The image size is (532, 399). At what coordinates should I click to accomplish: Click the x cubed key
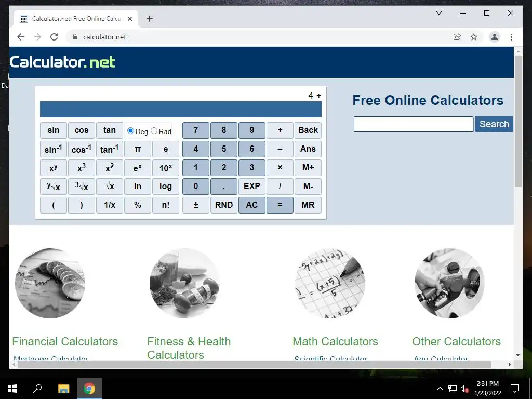point(82,168)
